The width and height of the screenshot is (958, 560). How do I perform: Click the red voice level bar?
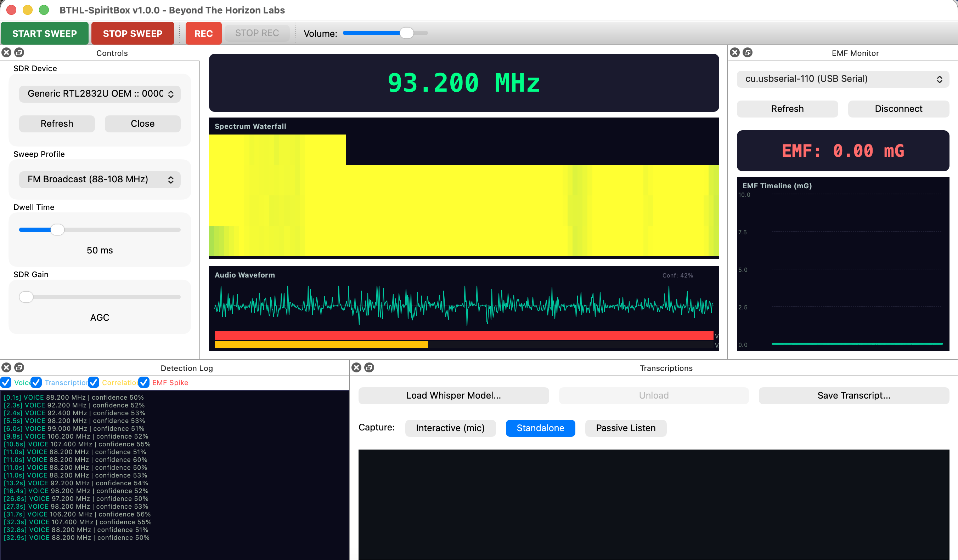tap(464, 336)
